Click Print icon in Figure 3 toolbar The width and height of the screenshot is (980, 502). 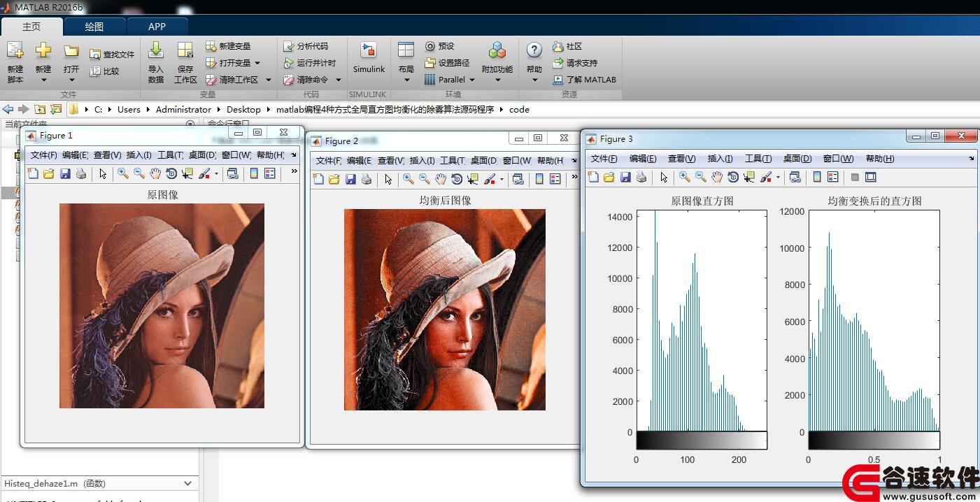coord(641,177)
